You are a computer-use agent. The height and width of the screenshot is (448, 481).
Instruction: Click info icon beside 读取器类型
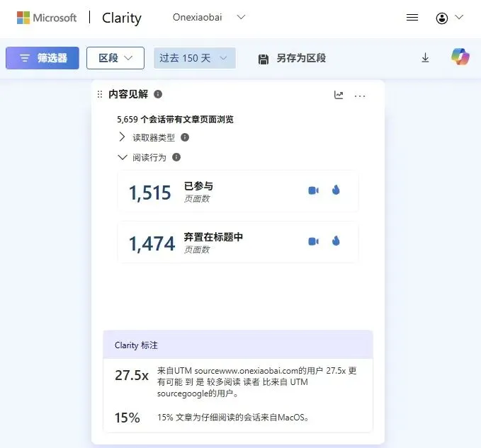(x=185, y=137)
